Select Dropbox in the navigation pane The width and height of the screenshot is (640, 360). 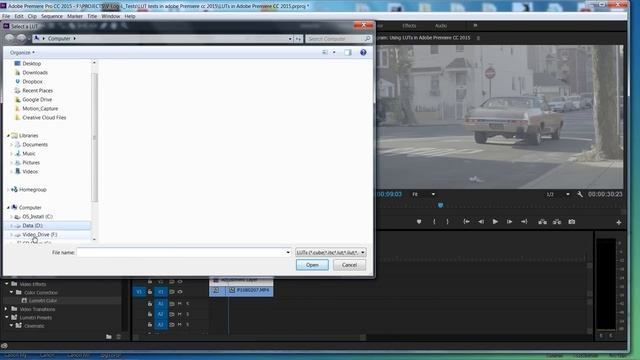(32, 82)
